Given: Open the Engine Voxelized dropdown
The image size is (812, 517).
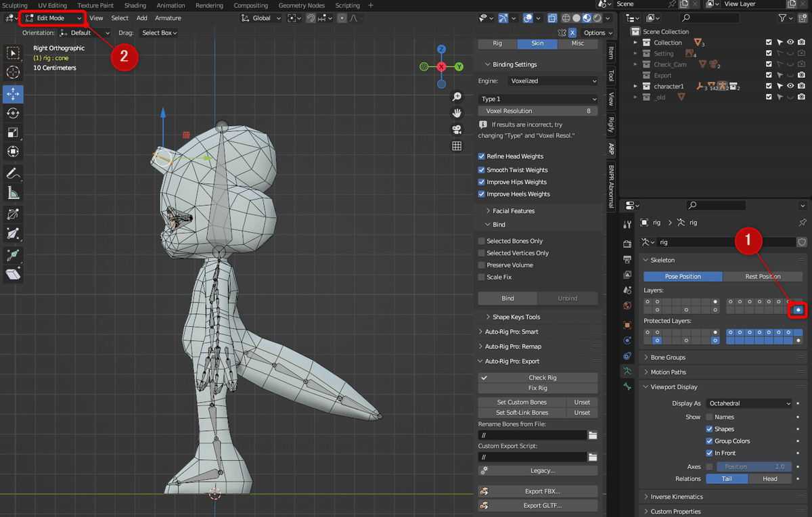Looking at the screenshot, I should (x=551, y=81).
